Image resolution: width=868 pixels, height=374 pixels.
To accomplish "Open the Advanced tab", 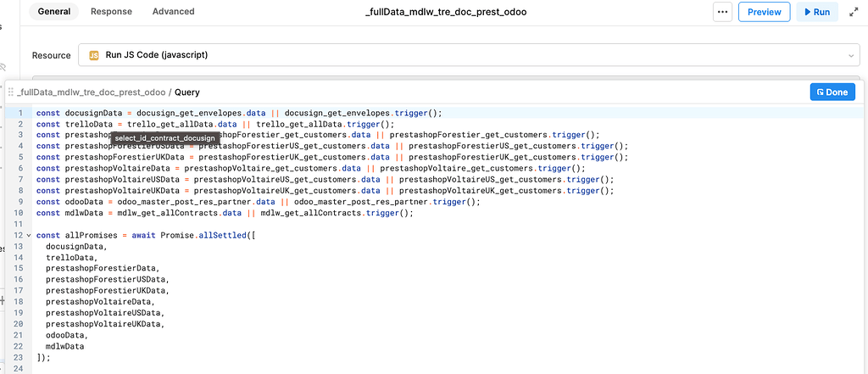I will pos(173,12).
